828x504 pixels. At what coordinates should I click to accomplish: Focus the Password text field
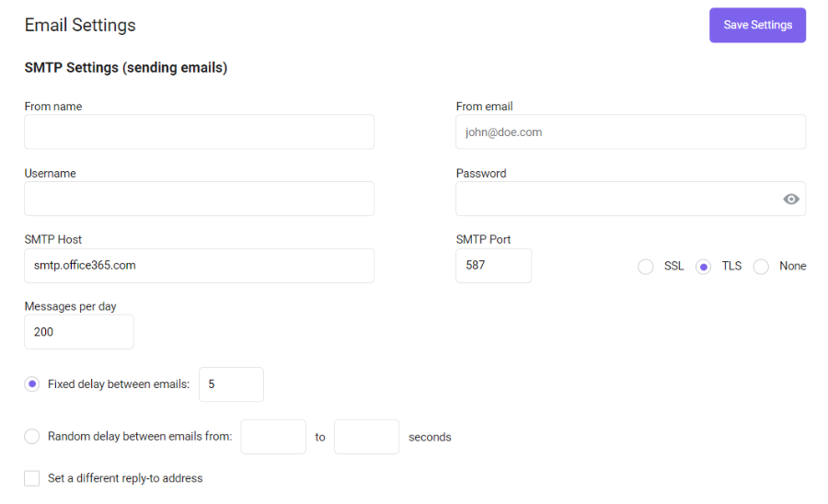618,199
